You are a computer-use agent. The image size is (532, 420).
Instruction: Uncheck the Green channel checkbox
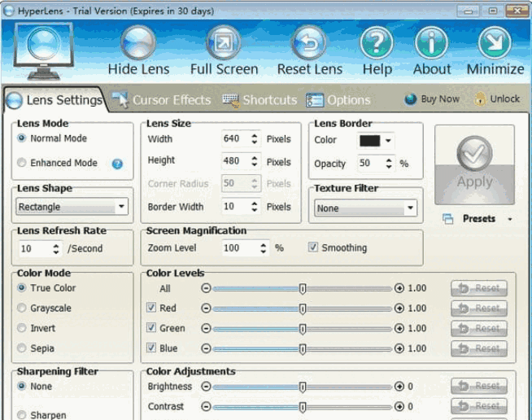[x=151, y=328]
